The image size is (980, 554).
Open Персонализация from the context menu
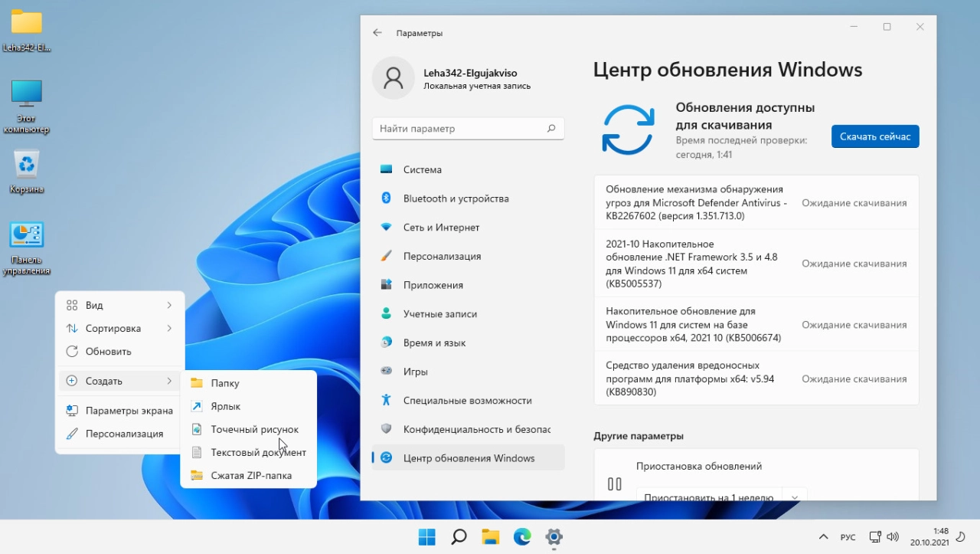click(x=120, y=434)
